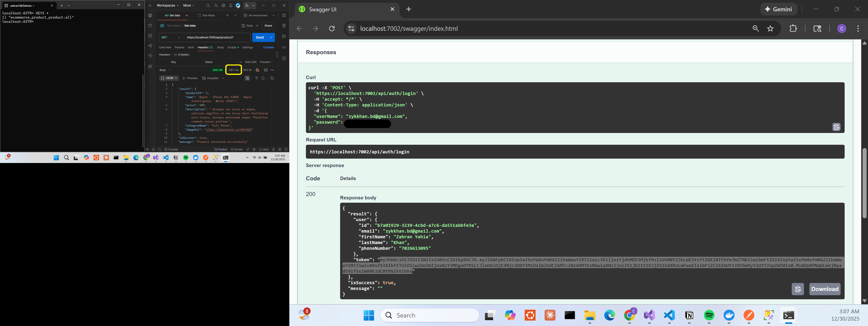This screenshot has width=868, height=326.
Task: Download the Swagger server response body
Action: click(x=825, y=289)
